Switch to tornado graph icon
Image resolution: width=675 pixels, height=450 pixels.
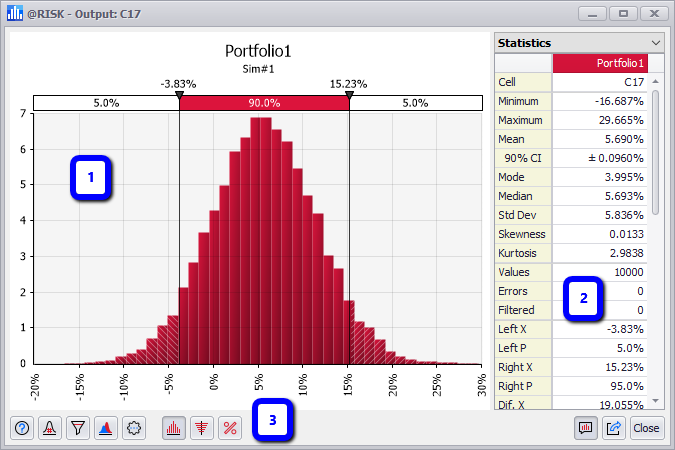pos(201,428)
